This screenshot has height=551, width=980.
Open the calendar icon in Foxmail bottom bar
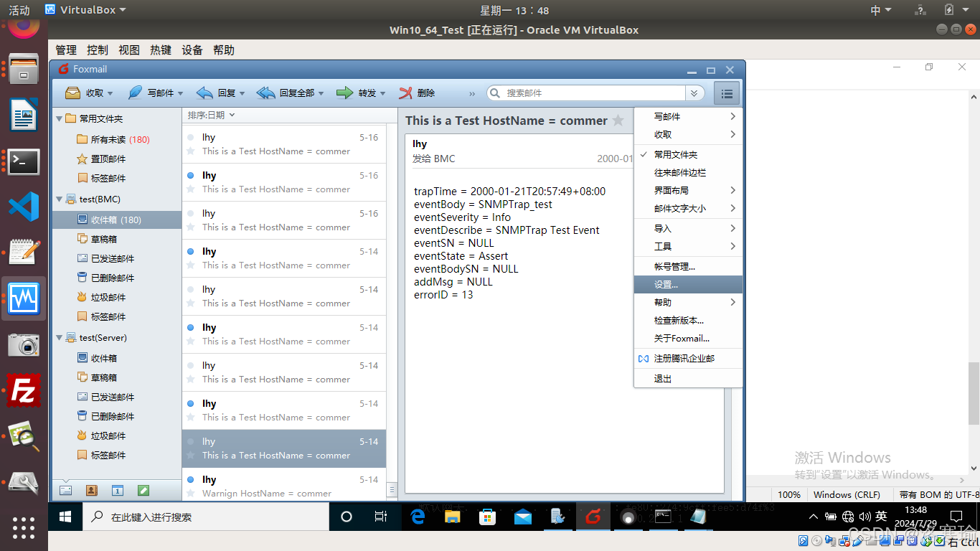pos(117,491)
